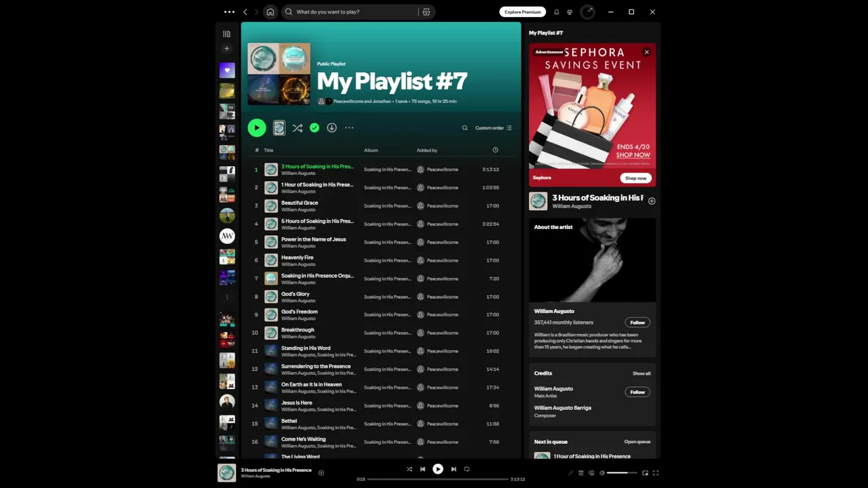Toggle the queue view icon

(580, 473)
